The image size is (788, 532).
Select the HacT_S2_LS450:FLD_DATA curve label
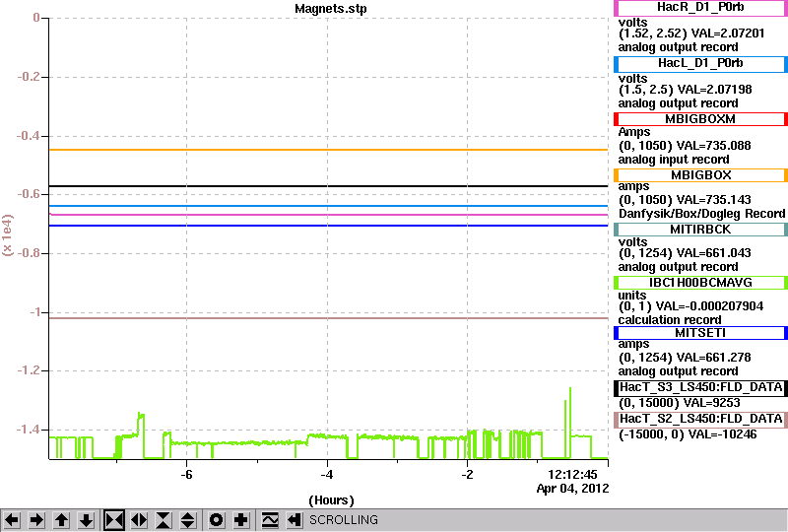click(700, 419)
